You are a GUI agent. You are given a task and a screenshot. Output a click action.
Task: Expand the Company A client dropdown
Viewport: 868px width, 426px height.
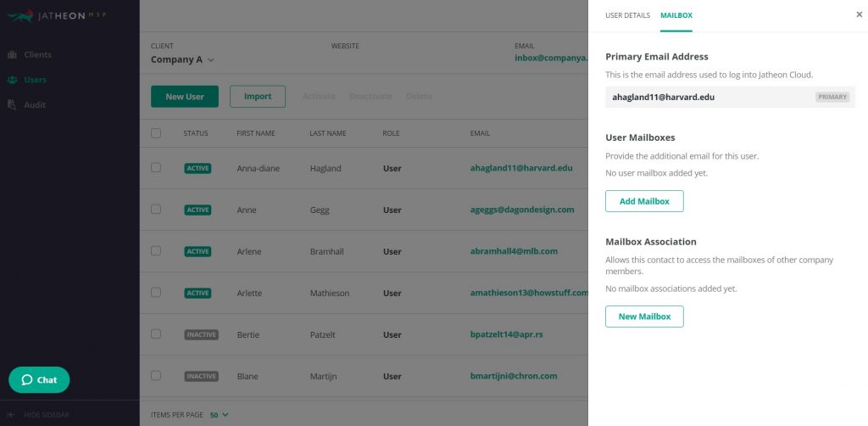click(x=183, y=60)
